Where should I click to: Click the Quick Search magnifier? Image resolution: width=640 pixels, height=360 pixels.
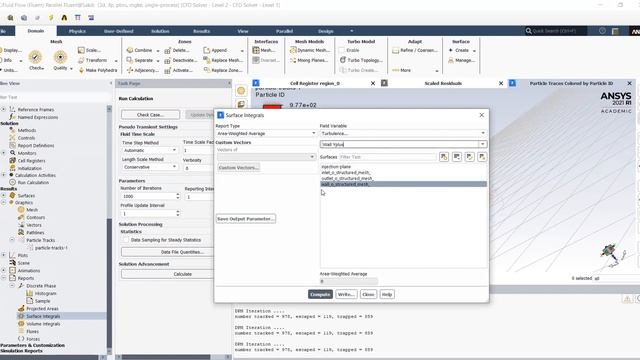point(529,31)
